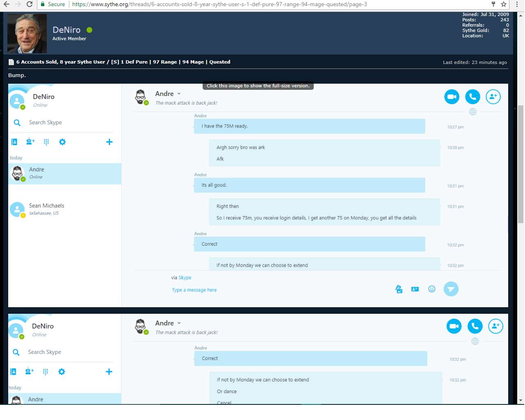525x420 pixels.
Task: Click the 'I have the 75M ready.' message
Action: tap(310, 126)
